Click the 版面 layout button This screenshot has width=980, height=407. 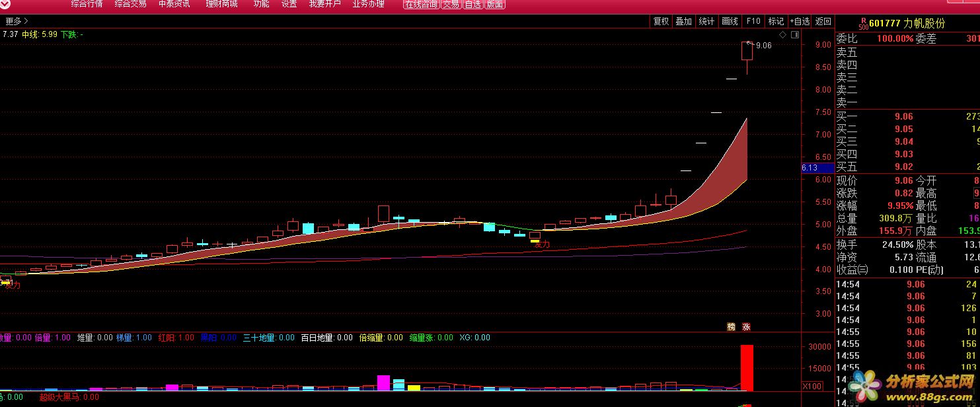point(495,5)
